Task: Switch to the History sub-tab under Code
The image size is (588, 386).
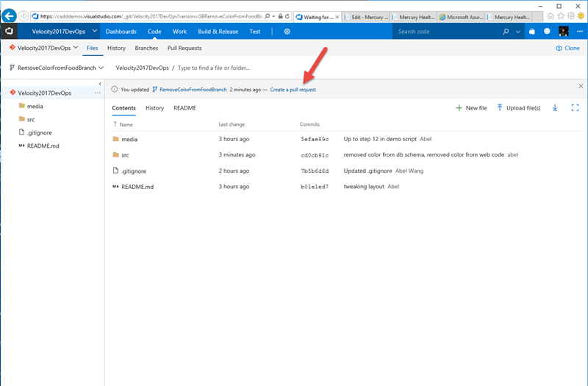Action: point(116,48)
